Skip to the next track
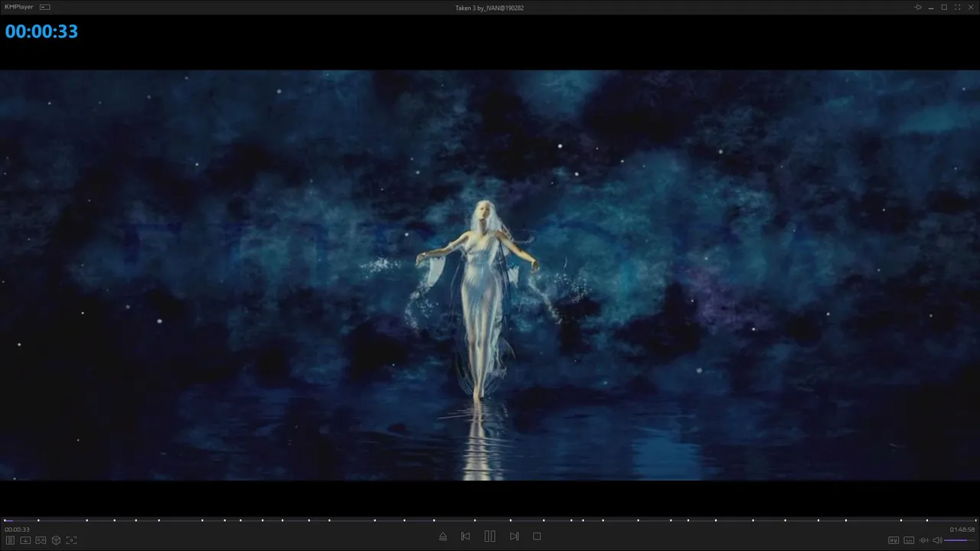 pos(514,536)
